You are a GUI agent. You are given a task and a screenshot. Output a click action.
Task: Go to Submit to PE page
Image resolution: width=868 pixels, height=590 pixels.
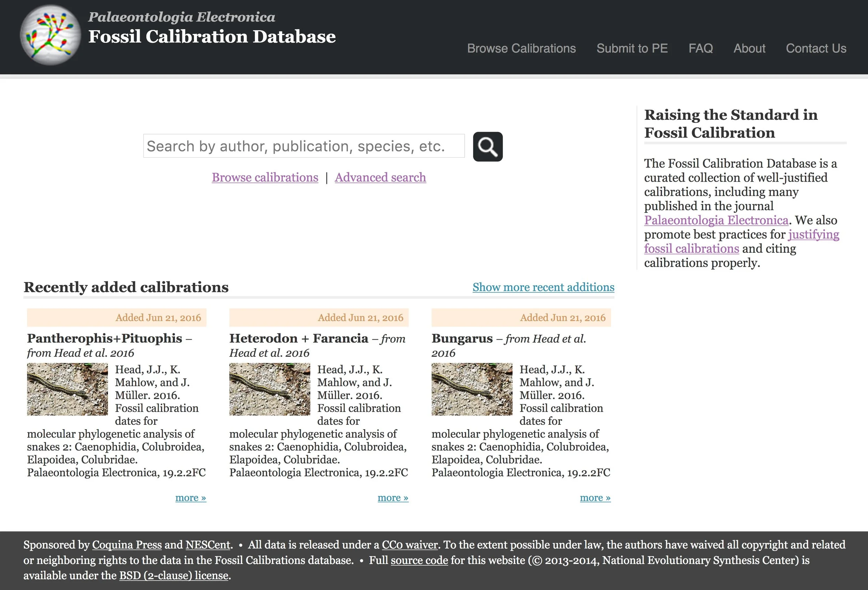pyautogui.click(x=632, y=48)
